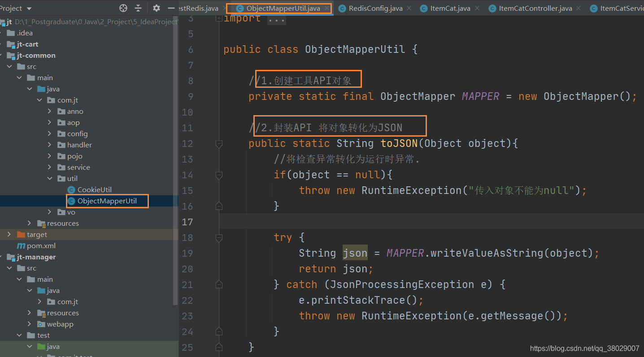Screen dimensions: 644x357
Task: Expand the anno package
Action: pos(49,111)
